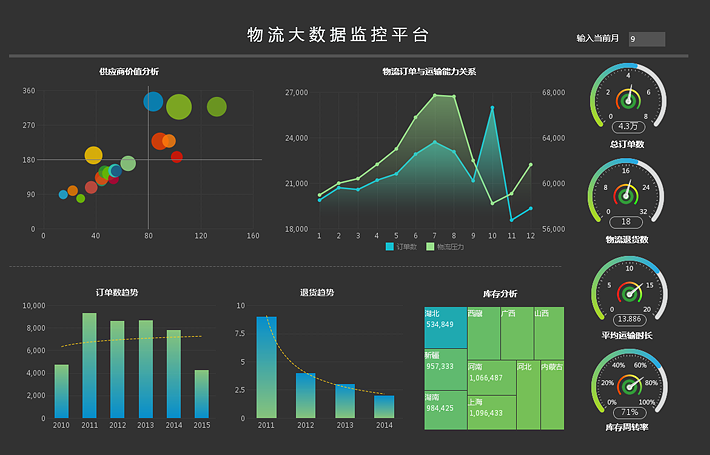This screenshot has width=710, height=455.
Task: Select the 2012 bar in 订单数趋势
Action: tap(117, 369)
